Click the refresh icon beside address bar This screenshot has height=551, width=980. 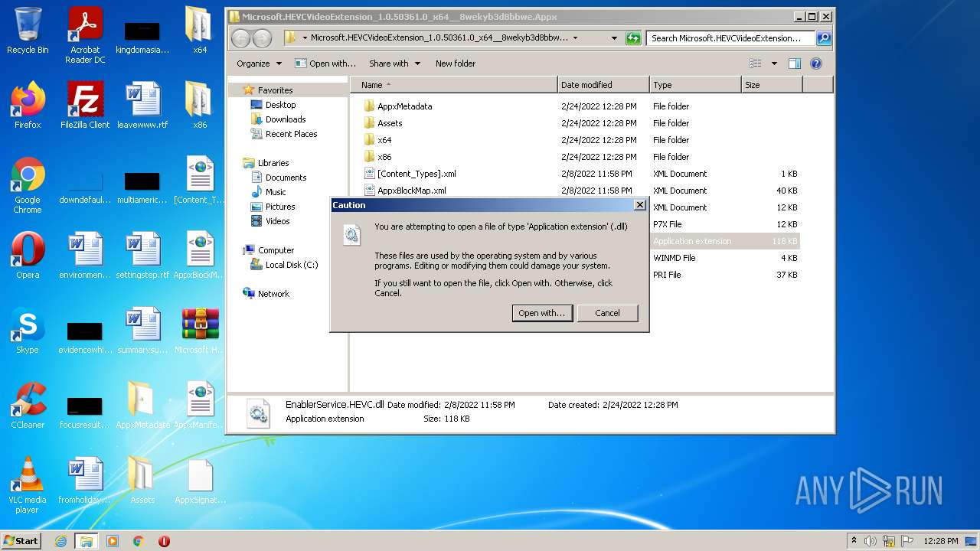(x=633, y=38)
